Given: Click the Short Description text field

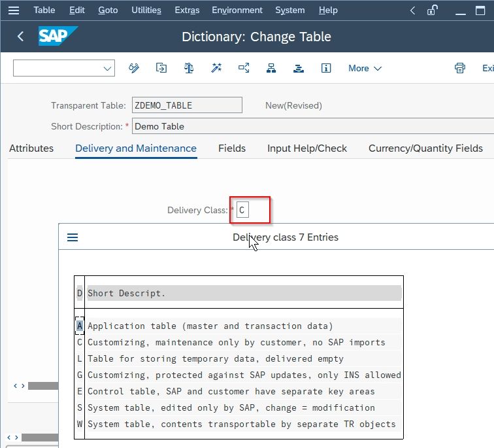Looking at the screenshot, I should (x=312, y=126).
